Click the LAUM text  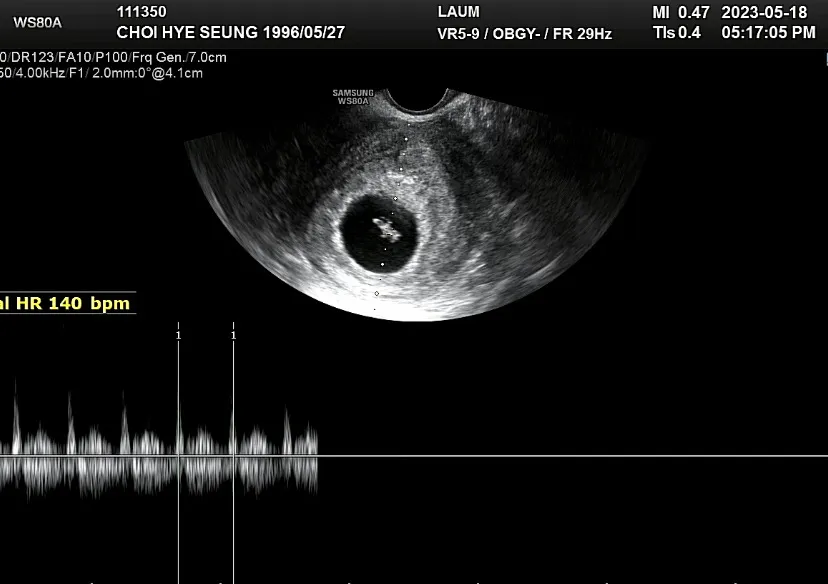(458, 12)
